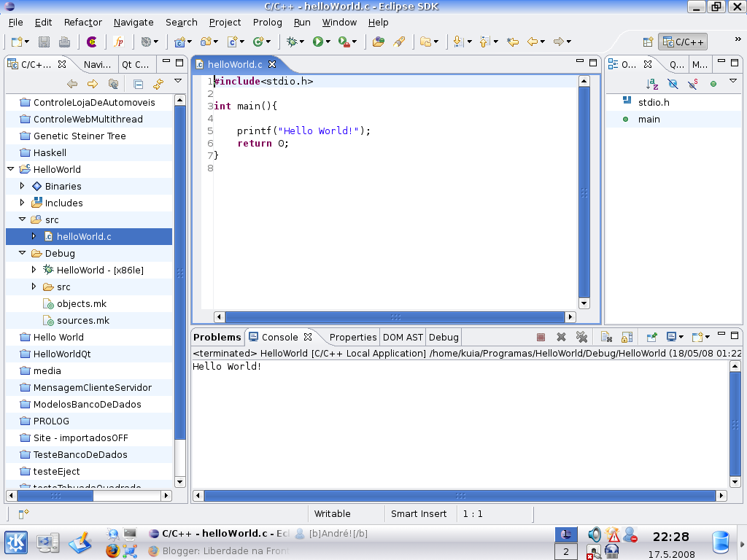This screenshot has width=747, height=560.
Task: Click Collapse All in project explorer
Action: click(138, 85)
